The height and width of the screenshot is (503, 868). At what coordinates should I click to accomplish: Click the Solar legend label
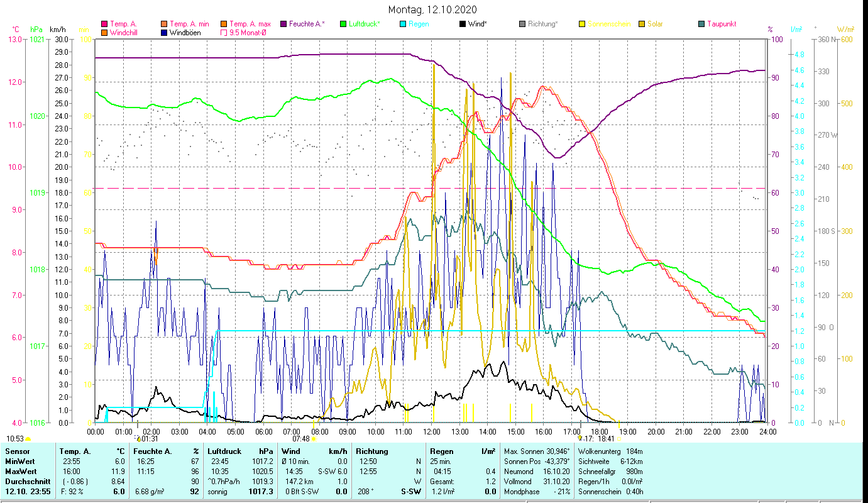coord(656,24)
